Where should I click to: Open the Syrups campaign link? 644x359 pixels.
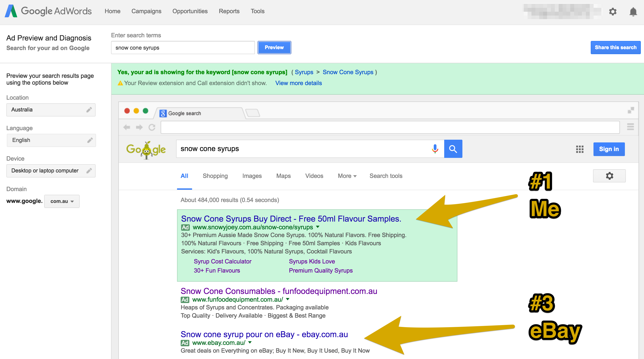(x=304, y=72)
